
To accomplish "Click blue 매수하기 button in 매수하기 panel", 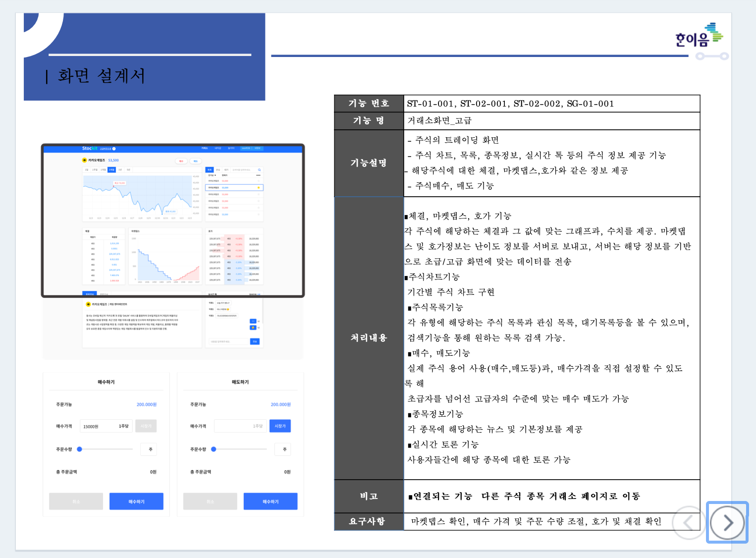I will click(136, 502).
